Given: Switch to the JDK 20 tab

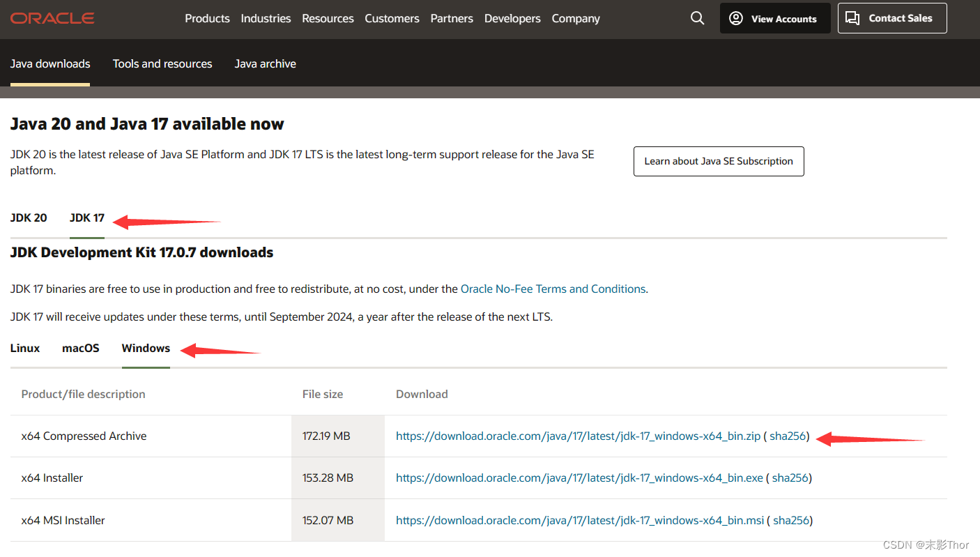Looking at the screenshot, I should 29,218.
